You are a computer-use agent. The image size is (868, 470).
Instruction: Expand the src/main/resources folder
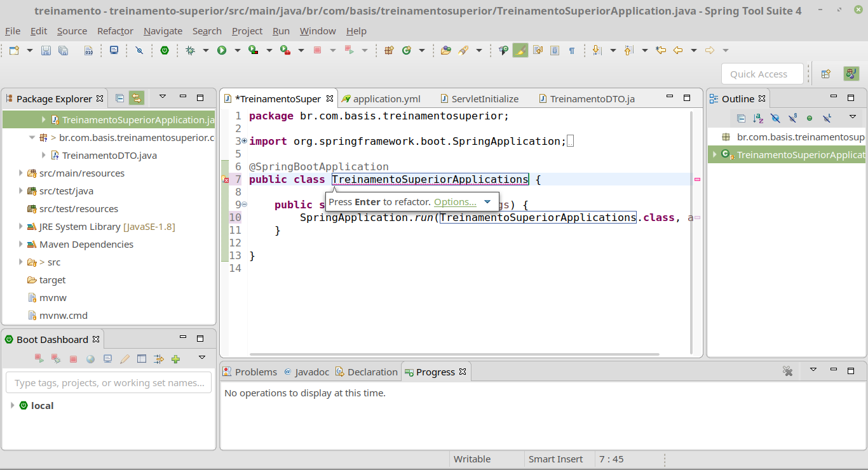pyautogui.click(x=21, y=173)
